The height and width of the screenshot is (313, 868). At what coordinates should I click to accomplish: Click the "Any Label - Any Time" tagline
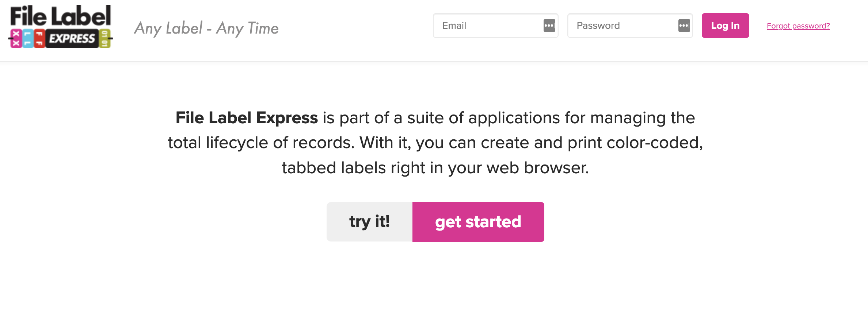(x=206, y=28)
